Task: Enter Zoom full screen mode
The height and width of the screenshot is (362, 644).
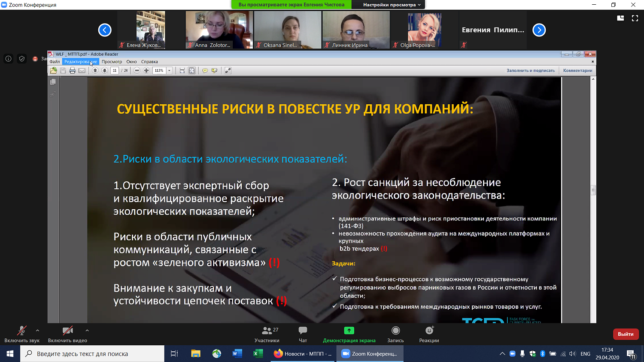Action: (635, 18)
